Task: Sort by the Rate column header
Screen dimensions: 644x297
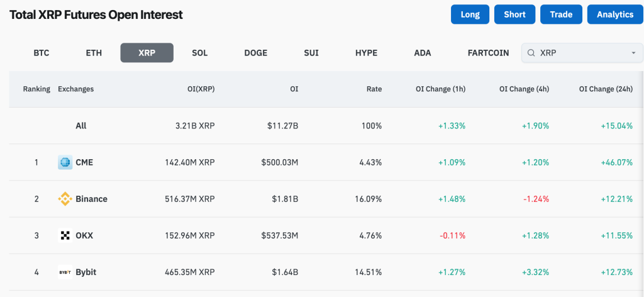Action: point(374,89)
